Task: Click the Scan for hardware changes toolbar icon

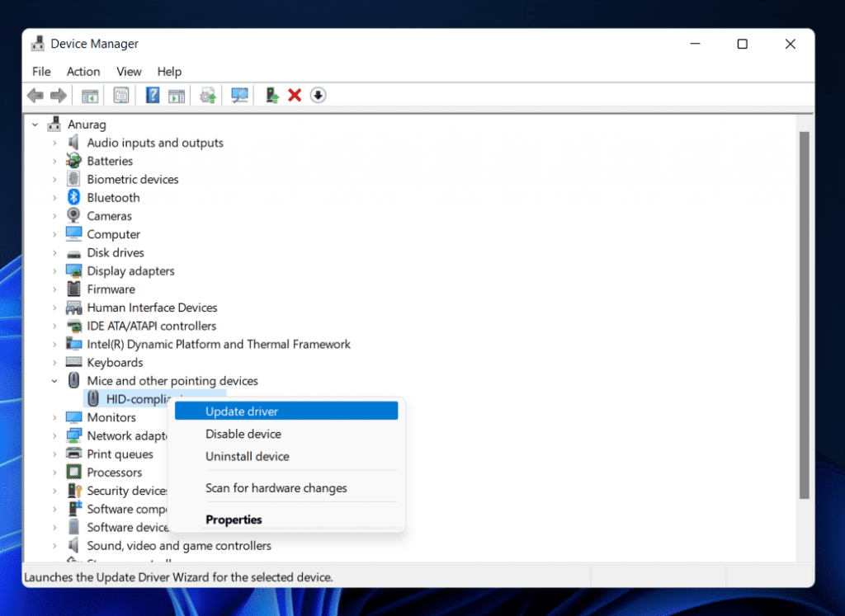Action: click(x=240, y=95)
